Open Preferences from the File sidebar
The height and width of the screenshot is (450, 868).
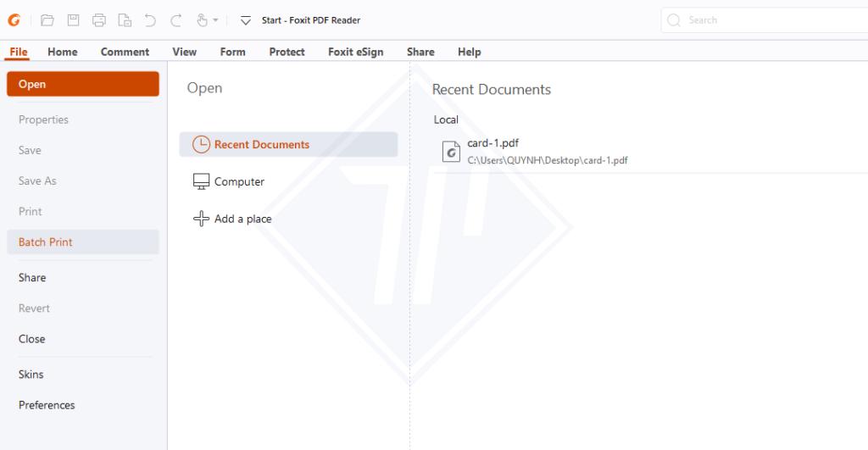tap(47, 405)
